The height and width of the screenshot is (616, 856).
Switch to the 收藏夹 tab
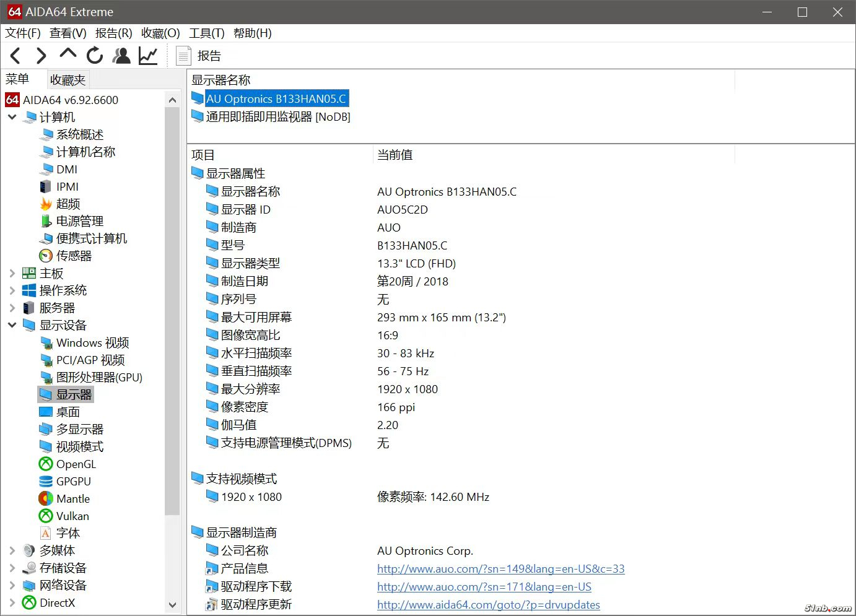tap(68, 80)
